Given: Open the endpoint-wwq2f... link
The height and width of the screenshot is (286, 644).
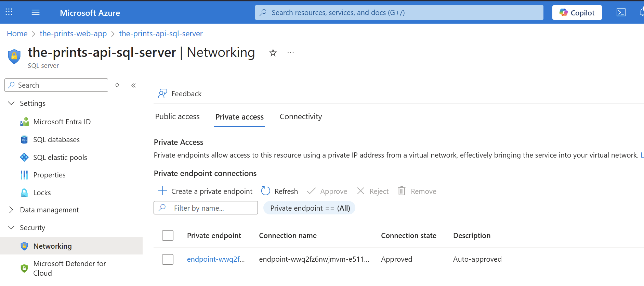Looking at the screenshot, I should tap(216, 259).
